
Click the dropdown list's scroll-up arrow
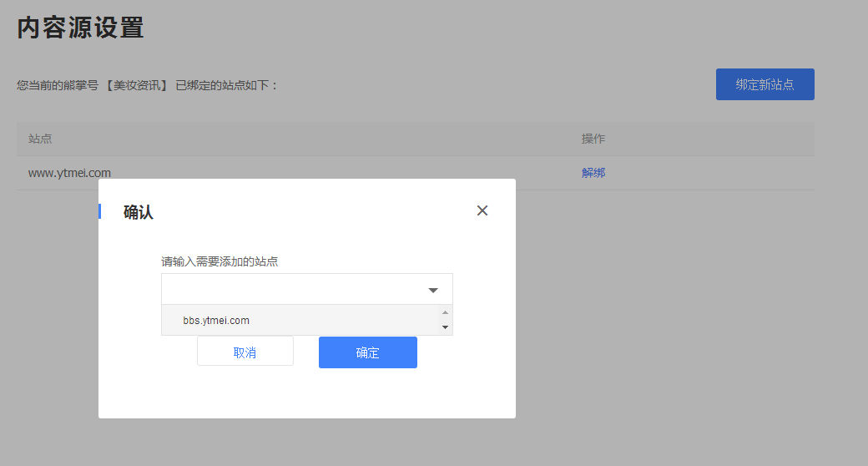(x=445, y=312)
